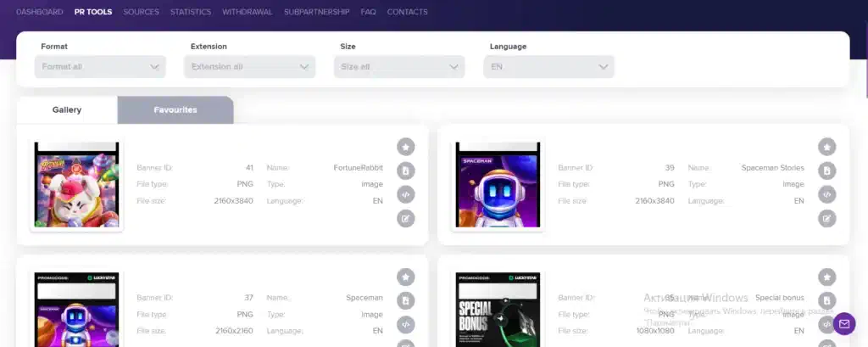Star the Spaceman Stories banner
Viewport: 868px width, 347px height.
click(827, 147)
